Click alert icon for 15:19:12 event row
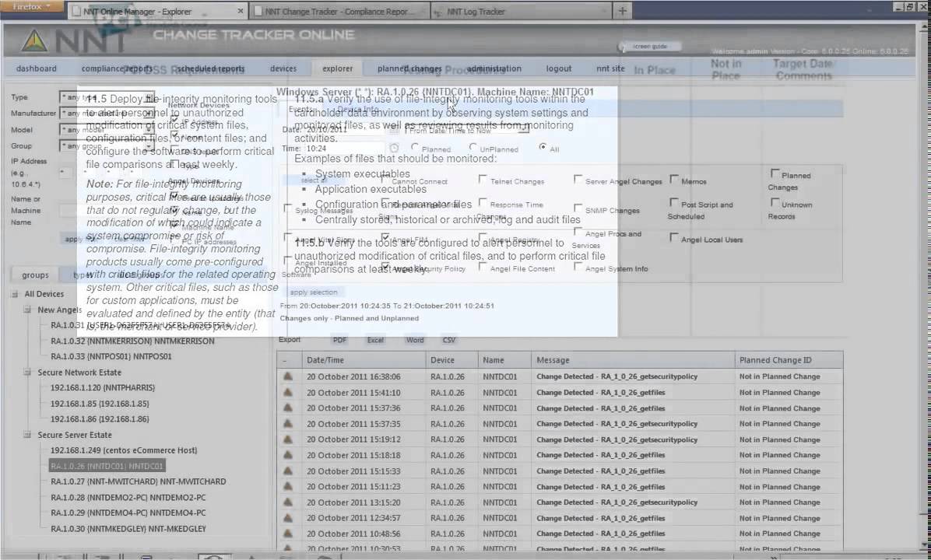Screen dimensions: 931x560 pos(288,439)
